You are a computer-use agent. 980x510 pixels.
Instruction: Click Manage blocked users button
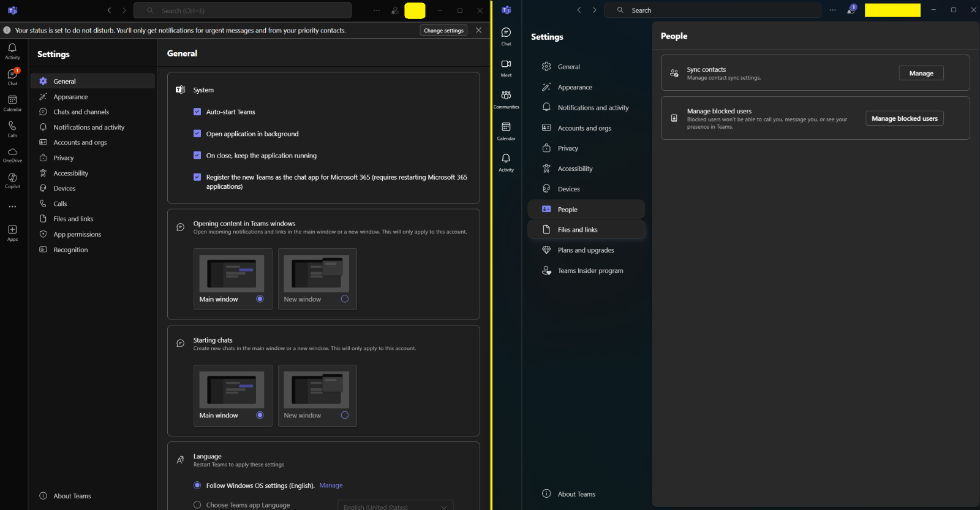tap(905, 118)
